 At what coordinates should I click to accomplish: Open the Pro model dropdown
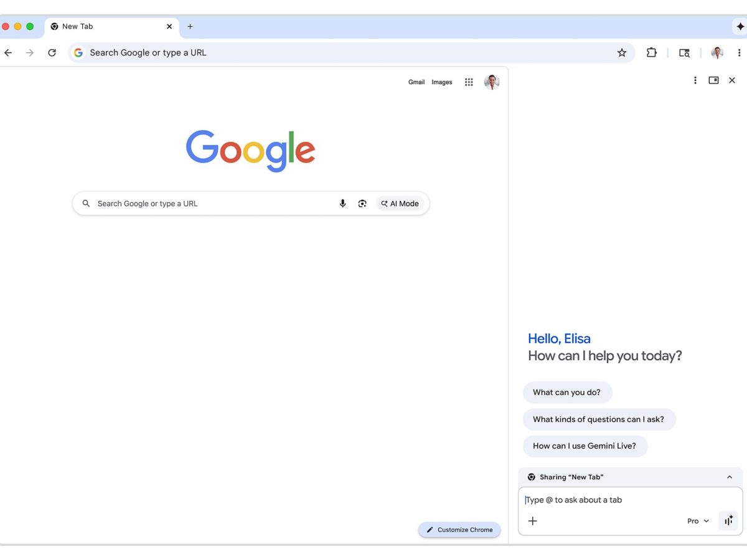tap(698, 521)
